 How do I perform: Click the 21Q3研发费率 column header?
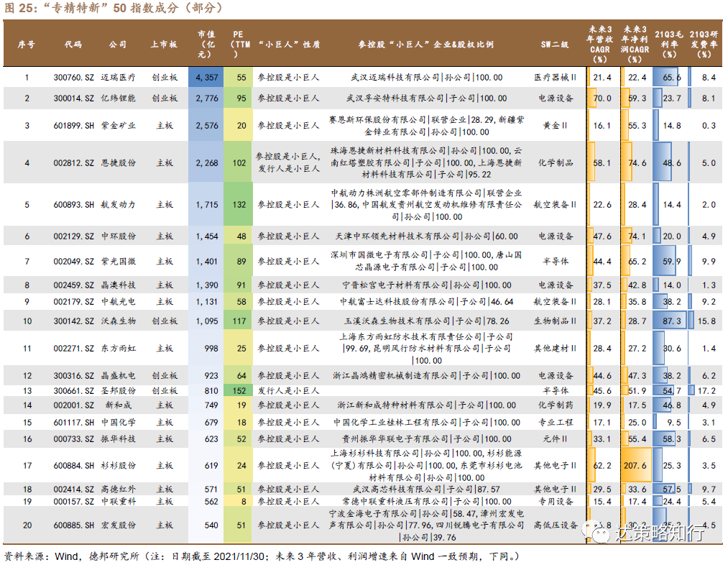point(704,45)
